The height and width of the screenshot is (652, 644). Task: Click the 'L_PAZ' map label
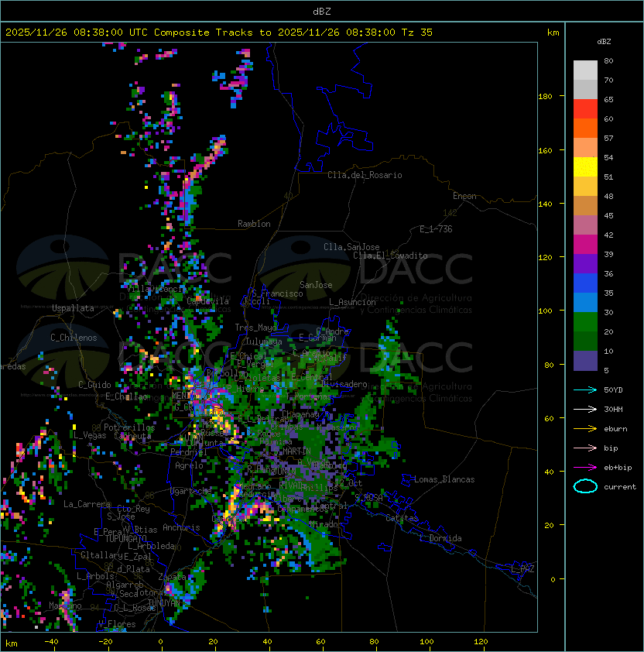click(522, 569)
